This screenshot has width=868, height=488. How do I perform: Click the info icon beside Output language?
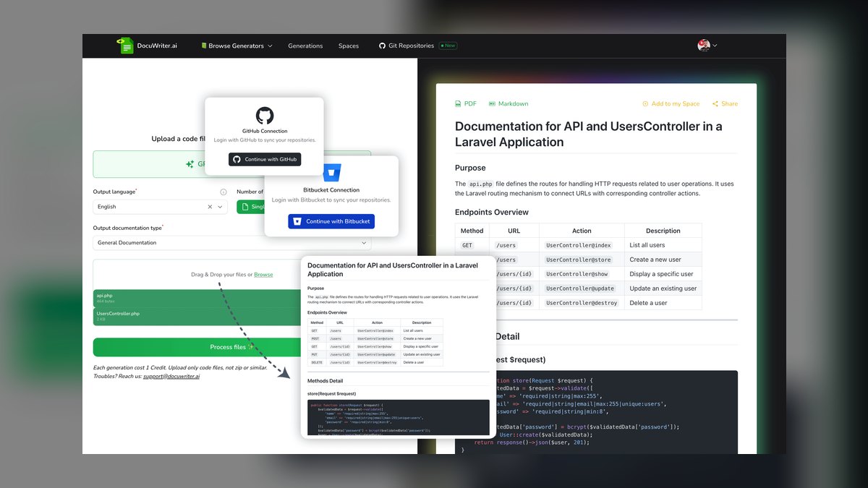[x=223, y=192]
